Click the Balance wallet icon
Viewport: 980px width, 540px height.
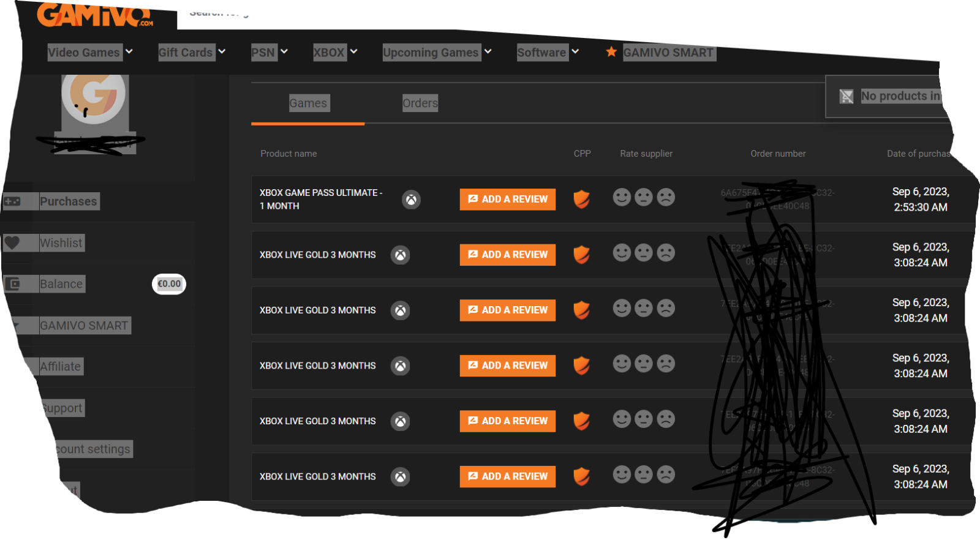(12, 283)
